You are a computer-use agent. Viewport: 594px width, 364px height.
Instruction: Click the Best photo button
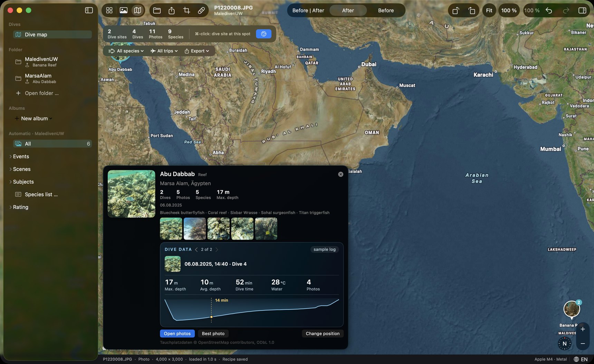point(213,334)
